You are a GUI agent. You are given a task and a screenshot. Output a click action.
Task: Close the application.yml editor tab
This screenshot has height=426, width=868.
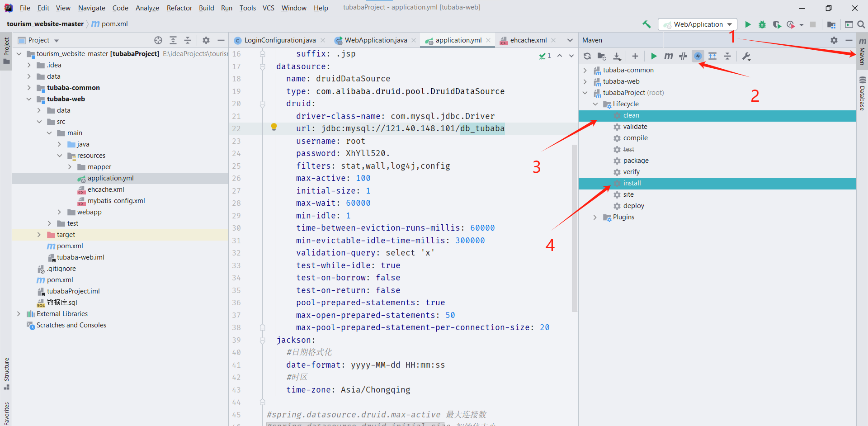pyautogui.click(x=488, y=40)
